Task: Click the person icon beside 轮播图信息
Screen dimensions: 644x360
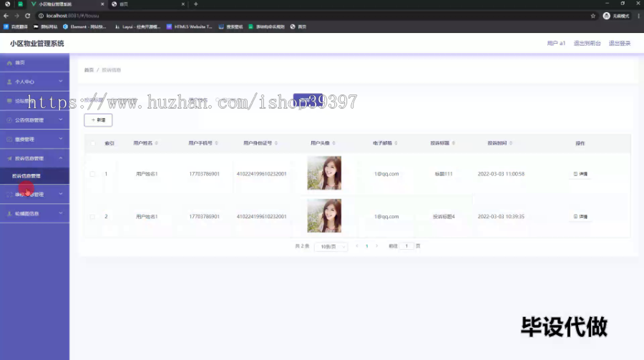Action: click(x=9, y=214)
